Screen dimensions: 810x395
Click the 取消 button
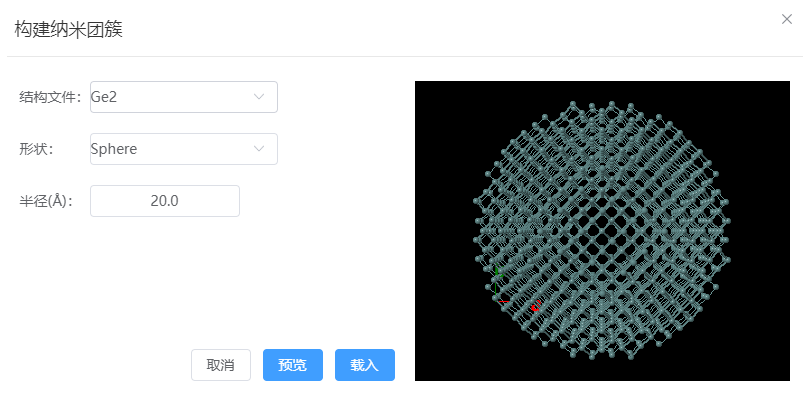(x=221, y=365)
